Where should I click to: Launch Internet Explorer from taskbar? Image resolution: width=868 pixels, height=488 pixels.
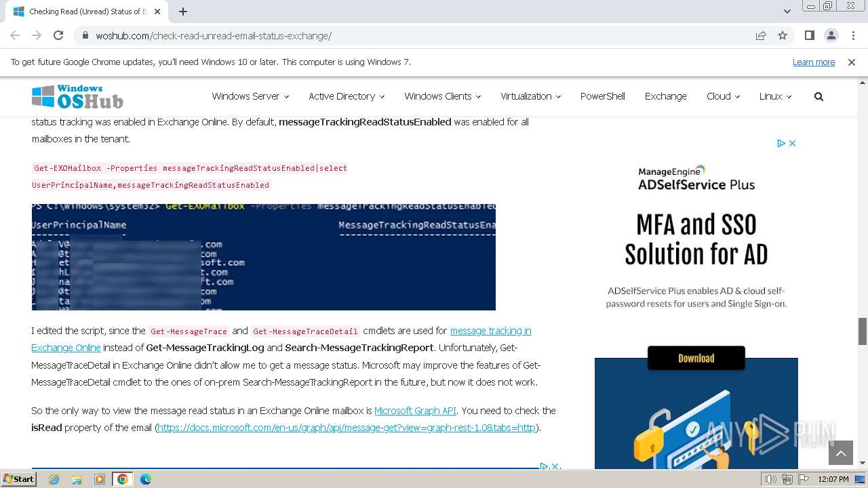54,479
